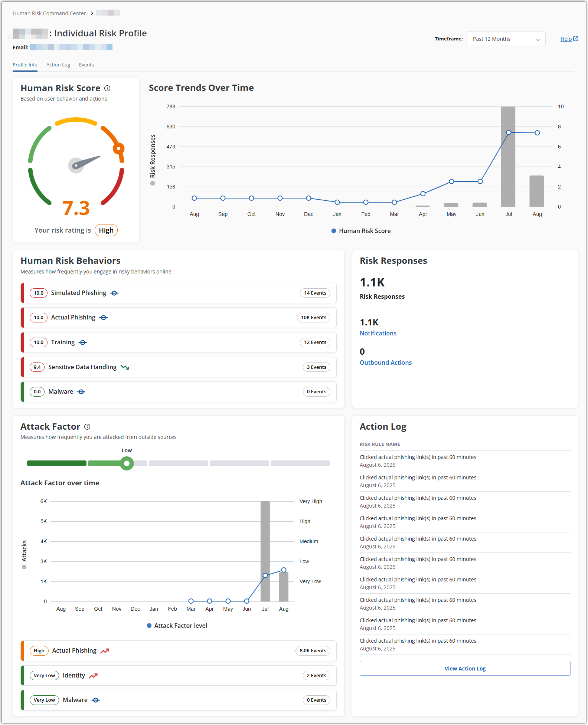This screenshot has height=725, width=588.
Task: Toggle the Human Risk Score chart legend
Action: point(361,231)
